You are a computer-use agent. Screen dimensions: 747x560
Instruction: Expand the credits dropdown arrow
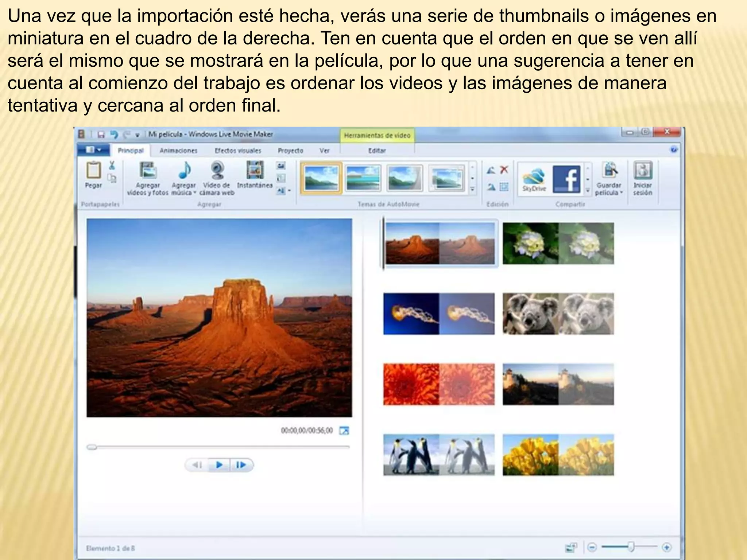289,190
